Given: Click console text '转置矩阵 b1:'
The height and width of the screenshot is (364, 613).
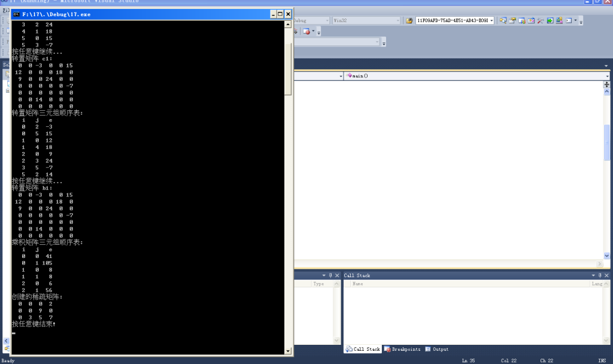Looking at the screenshot, I should click(32, 188).
